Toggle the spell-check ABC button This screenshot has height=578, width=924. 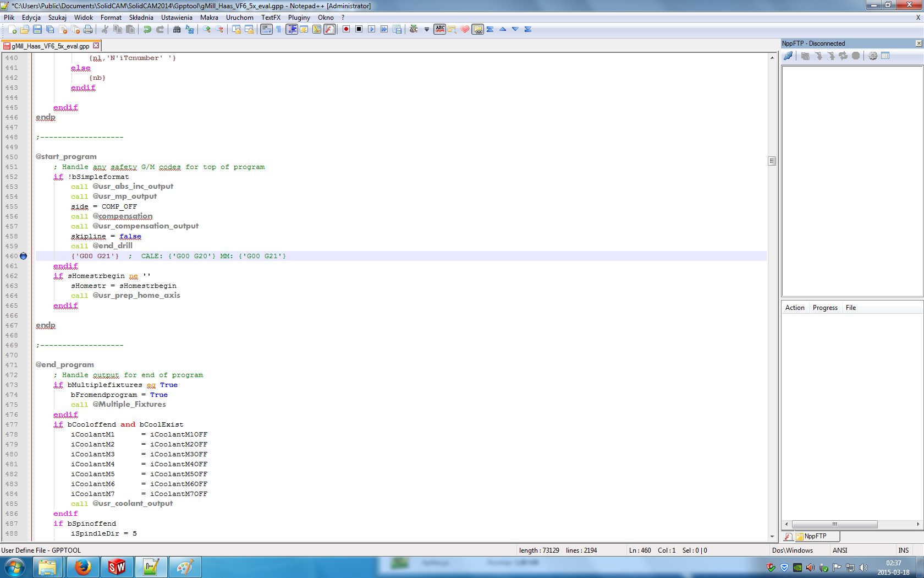click(440, 29)
